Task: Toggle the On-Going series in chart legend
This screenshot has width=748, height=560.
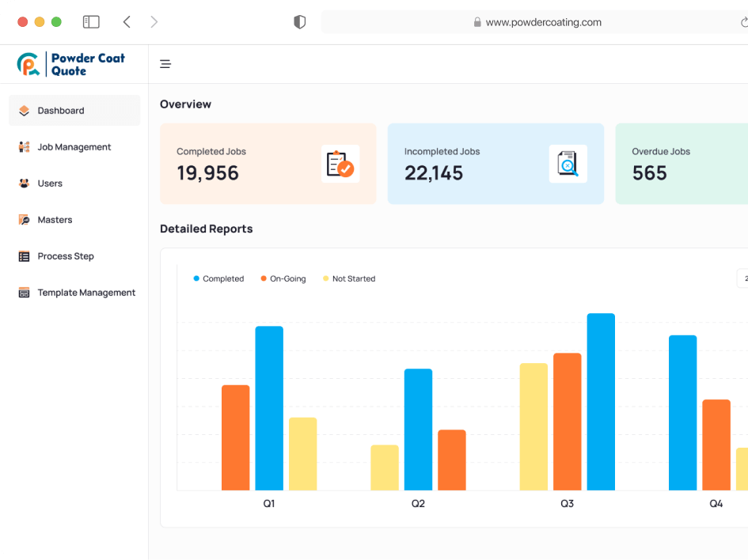Action: coord(283,278)
